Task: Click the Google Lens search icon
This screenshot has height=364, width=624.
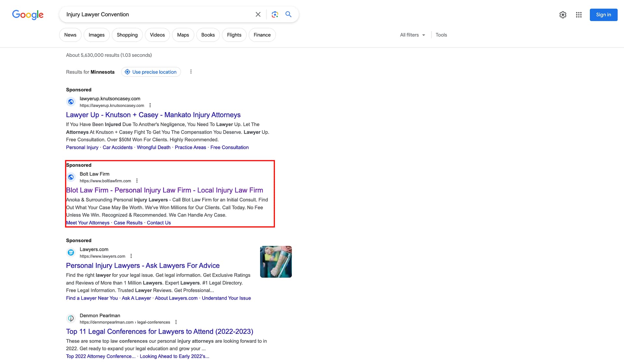Action: [x=275, y=14]
